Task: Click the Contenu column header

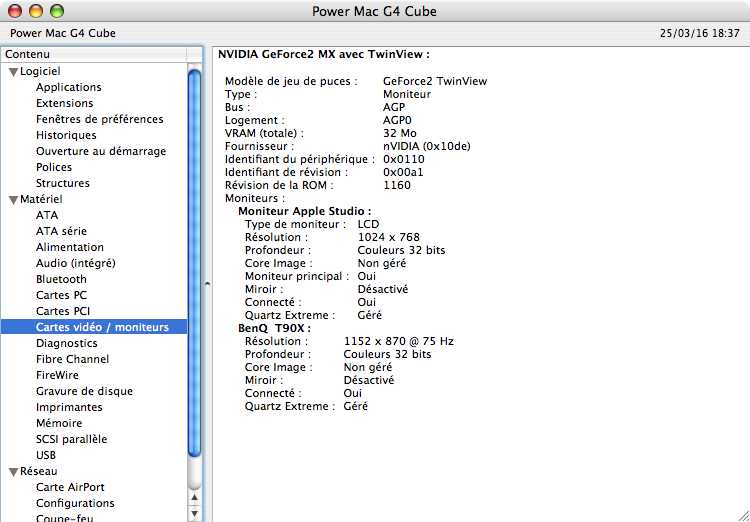Action: click(x=94, y=55)
